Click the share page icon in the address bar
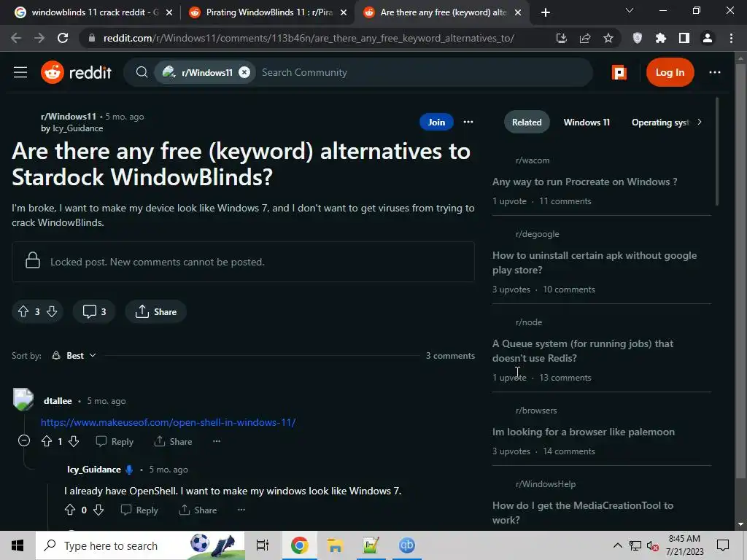The width and height of the screenshot is (747, 560). coord(585,38)
